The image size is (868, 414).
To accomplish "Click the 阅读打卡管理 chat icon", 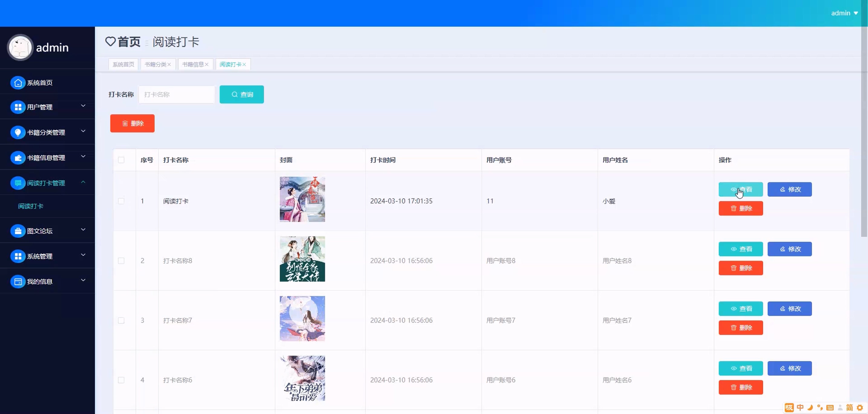I will point(18,183).
